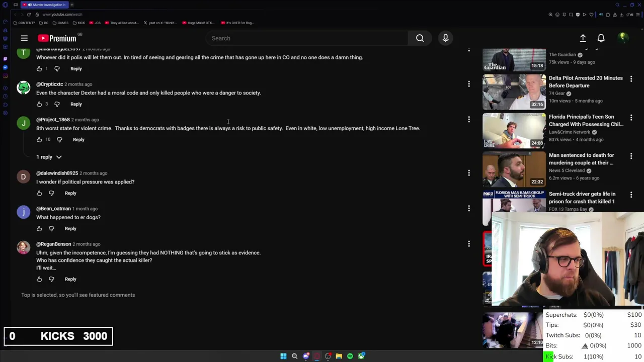Viewport: 644px width, 362px height.
Task: Open Florida Principal's Teen Son video thumbnail
Action: pyautogui.click(x=514, y=131)
